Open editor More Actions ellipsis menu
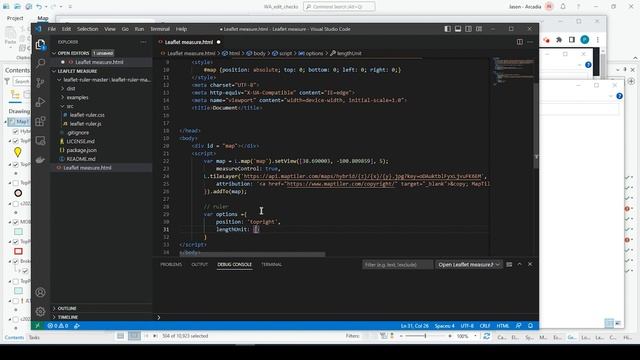Viewport: 640px width, 360px height. point(530,42)
